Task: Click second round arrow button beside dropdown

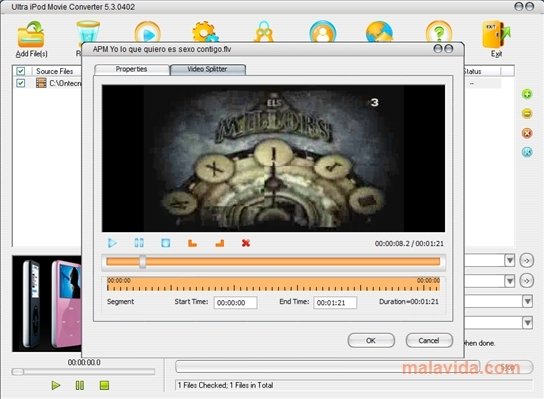Action: point(527,280)
